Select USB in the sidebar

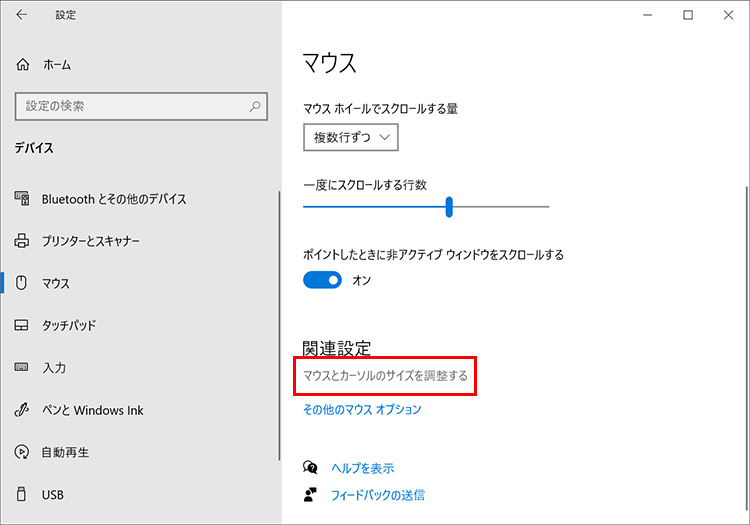(53, 495)
